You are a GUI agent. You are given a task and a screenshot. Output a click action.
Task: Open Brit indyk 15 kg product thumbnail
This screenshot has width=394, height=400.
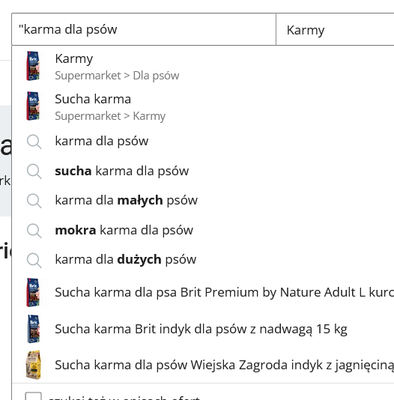[33, 329]
